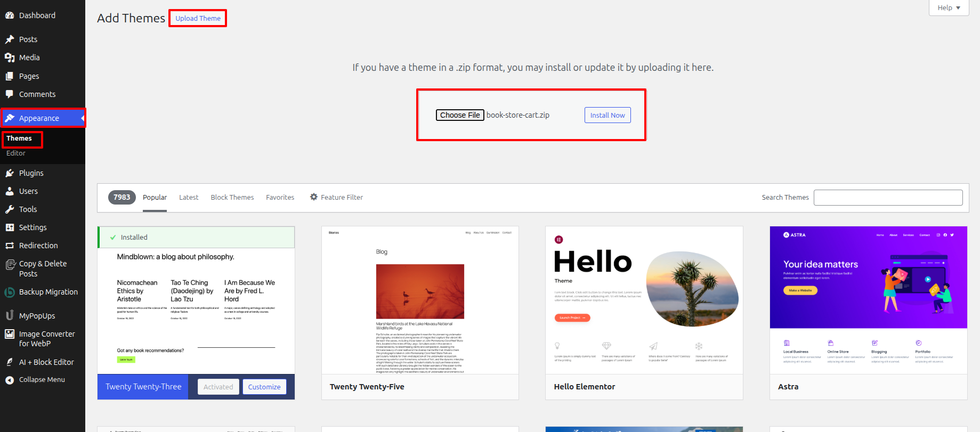Screen dimensions: 980x432
Task: Click Customize on Twenty Twenty-Three
Action: (264, 387)
